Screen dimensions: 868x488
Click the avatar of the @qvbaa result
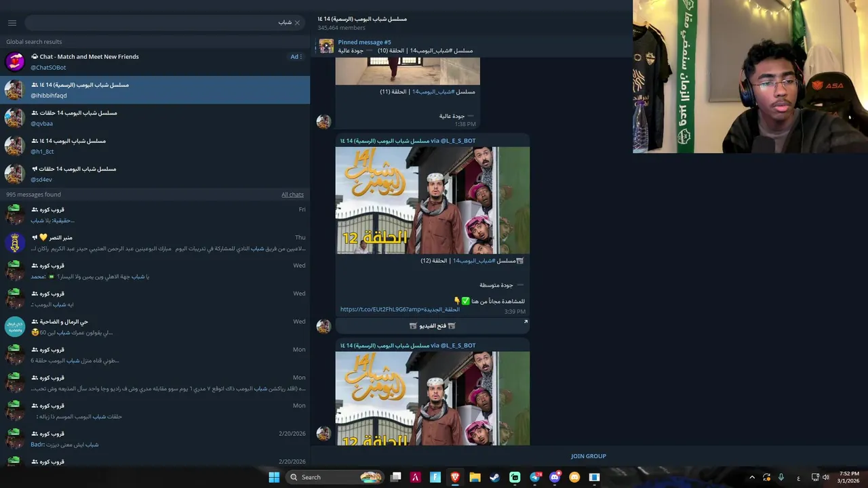click(x=15, y=118)
